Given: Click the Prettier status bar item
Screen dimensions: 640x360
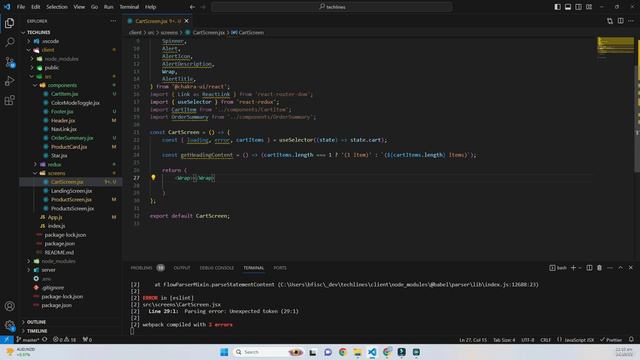Looking at the screenshot, I should (x=611, y=340).
